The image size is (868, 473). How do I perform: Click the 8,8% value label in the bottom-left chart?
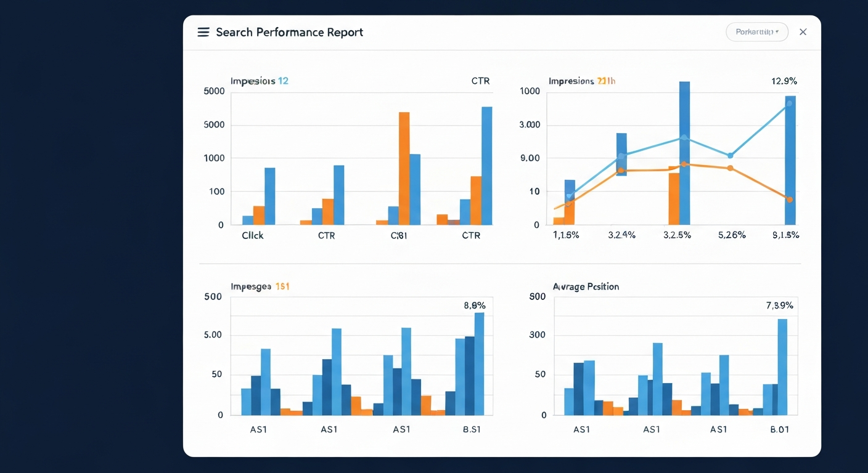(474, 305)
